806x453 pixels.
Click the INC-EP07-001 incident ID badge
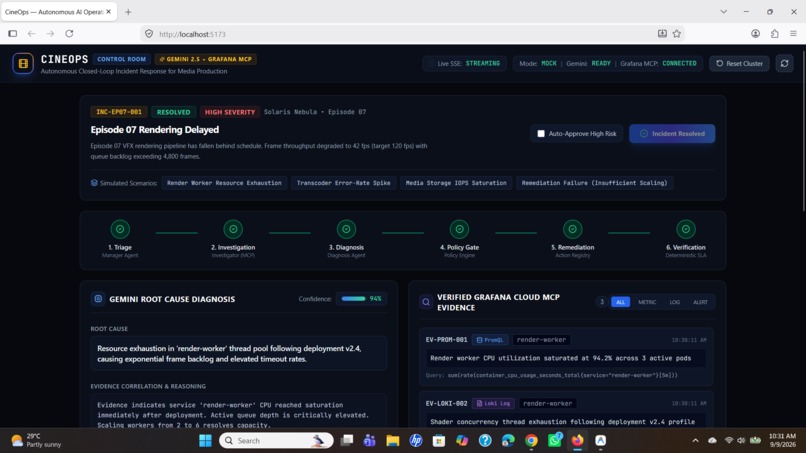(x=119, y=112)
